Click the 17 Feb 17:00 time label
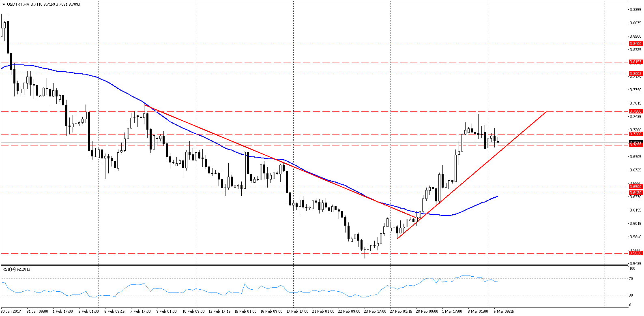Screen dimensions: 644x316 tap(297, 312)
